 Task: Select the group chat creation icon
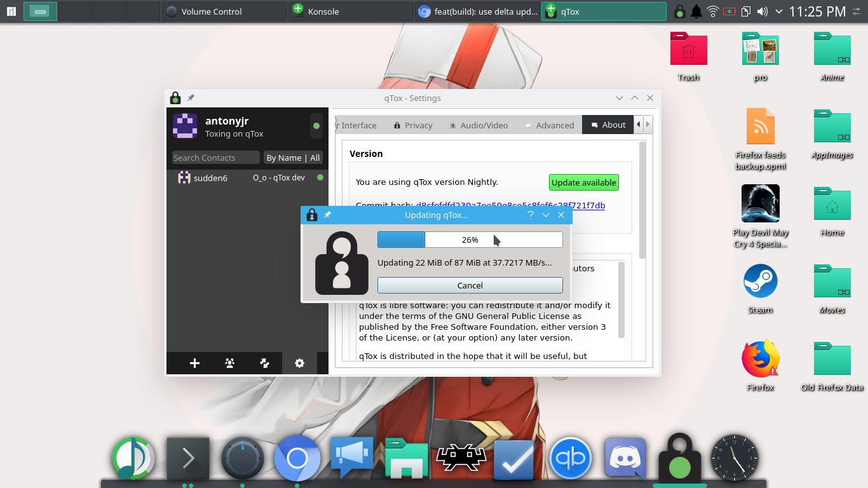click(229, 363)
